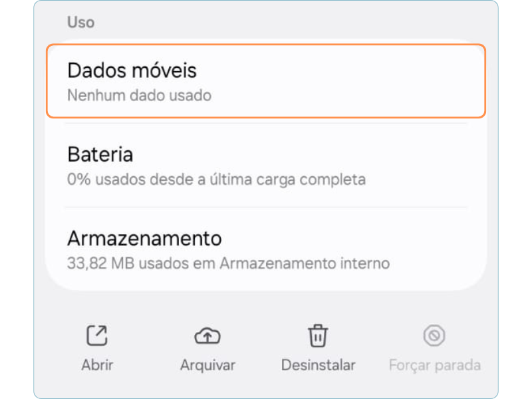Click empty space right of Bateria title
This screenshot has height=399, width=532.
[319, 155]
